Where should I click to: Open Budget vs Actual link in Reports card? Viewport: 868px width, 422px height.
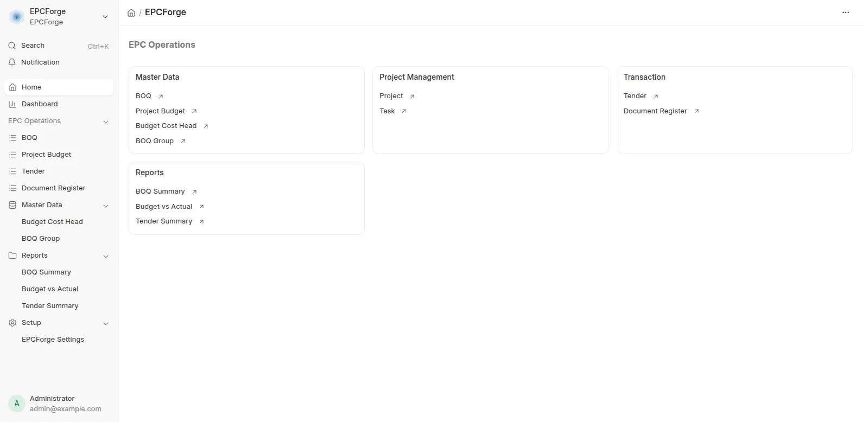tap(164, 207)
